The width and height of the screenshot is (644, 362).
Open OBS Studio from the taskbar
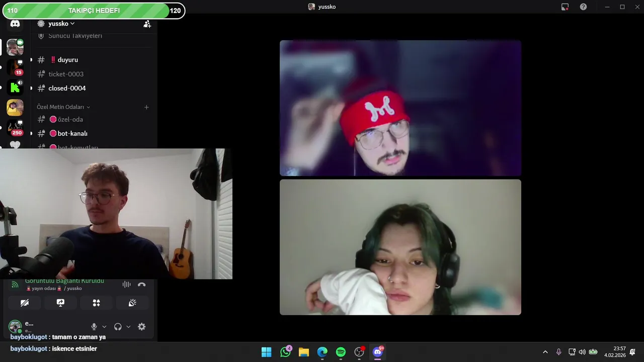(359, 352)
